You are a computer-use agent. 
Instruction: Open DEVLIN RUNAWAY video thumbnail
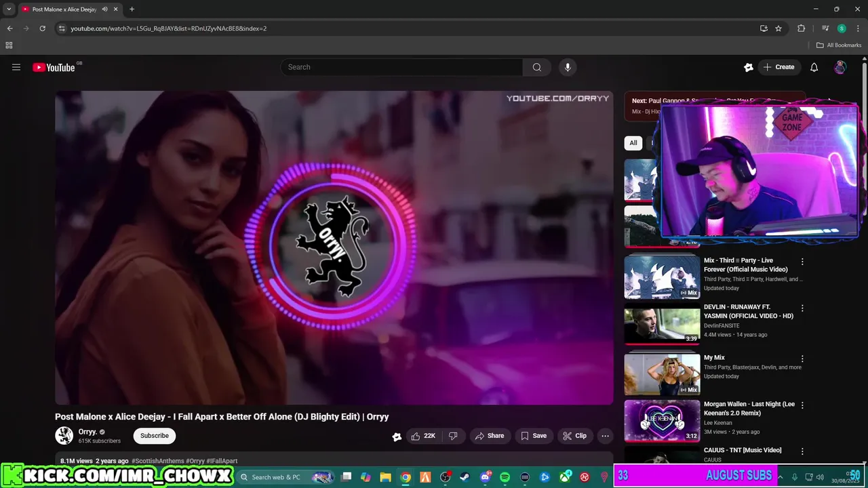[x=662, y=325]
